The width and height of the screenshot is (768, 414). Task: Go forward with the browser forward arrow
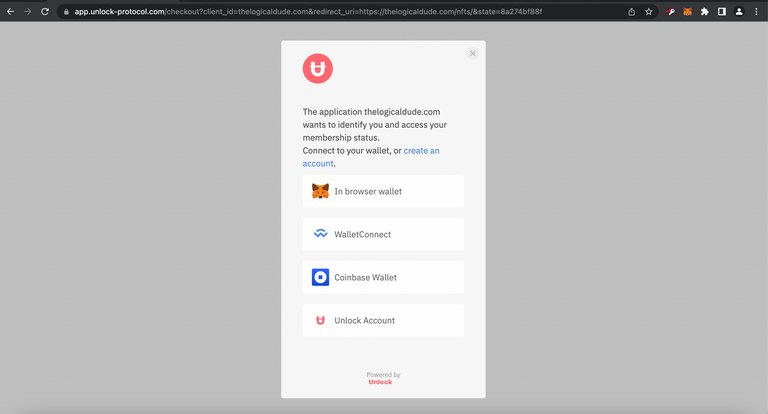point(27,11)
